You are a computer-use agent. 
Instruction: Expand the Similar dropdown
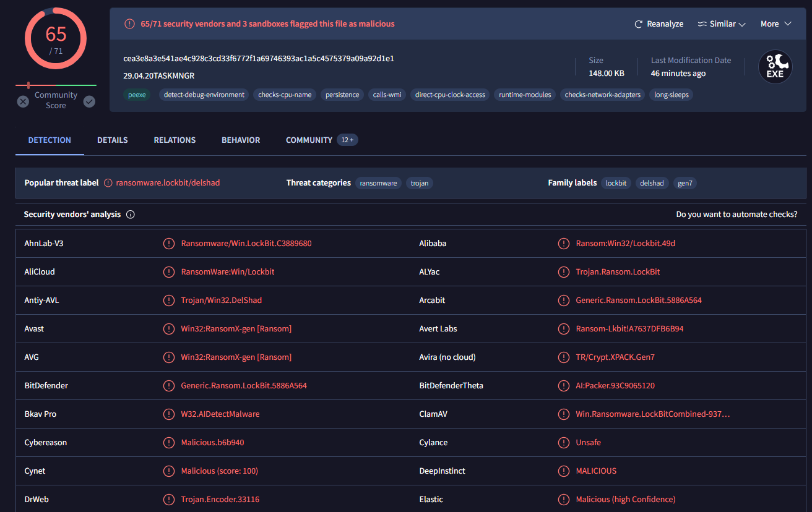point(722,24)
